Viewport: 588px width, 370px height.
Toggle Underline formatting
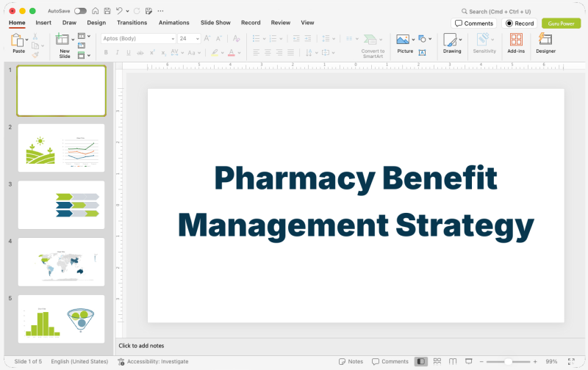(129, 52)
